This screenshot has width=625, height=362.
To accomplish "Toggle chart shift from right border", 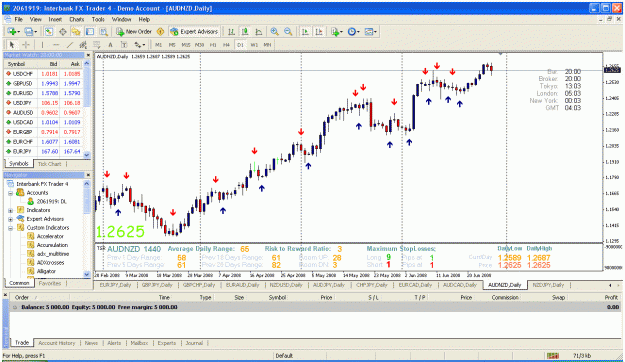I will coord(319,31).
